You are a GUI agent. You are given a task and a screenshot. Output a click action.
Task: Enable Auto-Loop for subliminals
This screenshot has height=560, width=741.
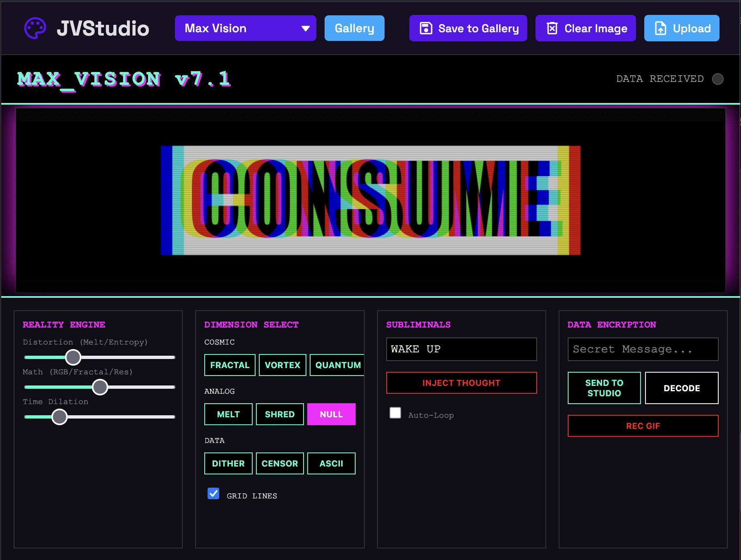click(x=395, y=413)
